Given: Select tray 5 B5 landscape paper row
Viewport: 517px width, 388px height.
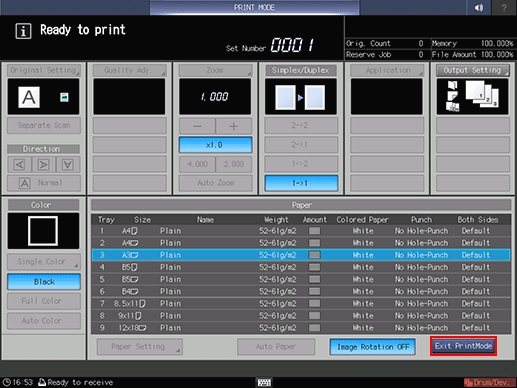Looking at the screenshot, I should 301,279.
